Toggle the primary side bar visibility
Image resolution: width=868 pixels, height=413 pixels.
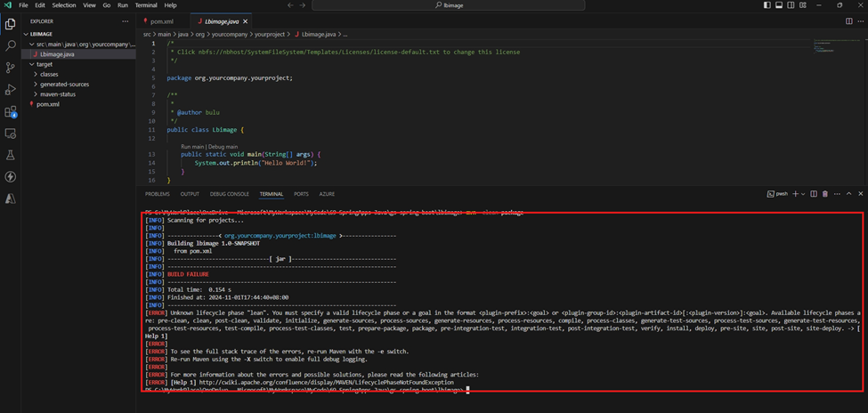tap(767, 5)
